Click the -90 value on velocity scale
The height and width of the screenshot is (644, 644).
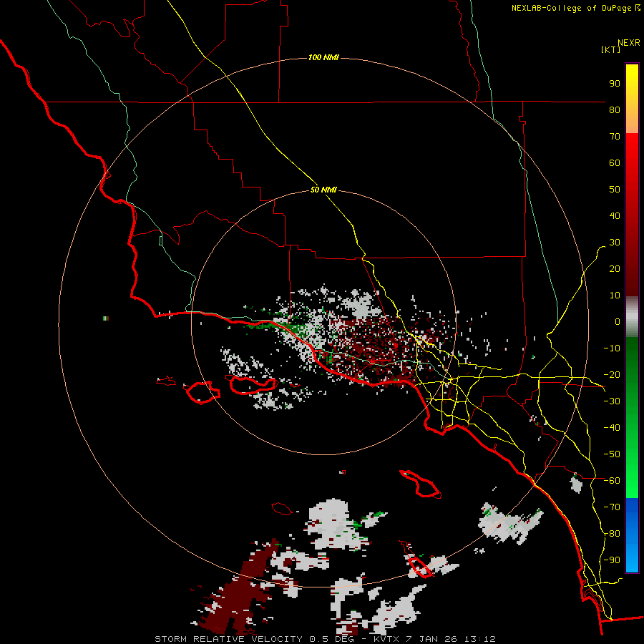tap(612, 560)
